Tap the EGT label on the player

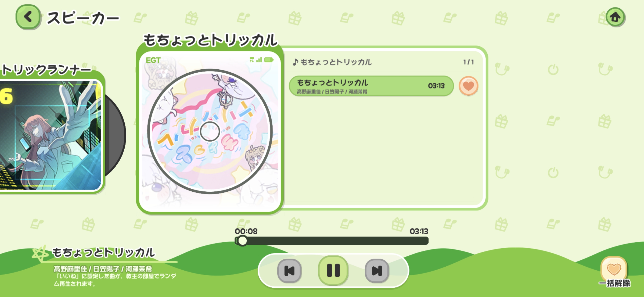[x=153, y=60]
